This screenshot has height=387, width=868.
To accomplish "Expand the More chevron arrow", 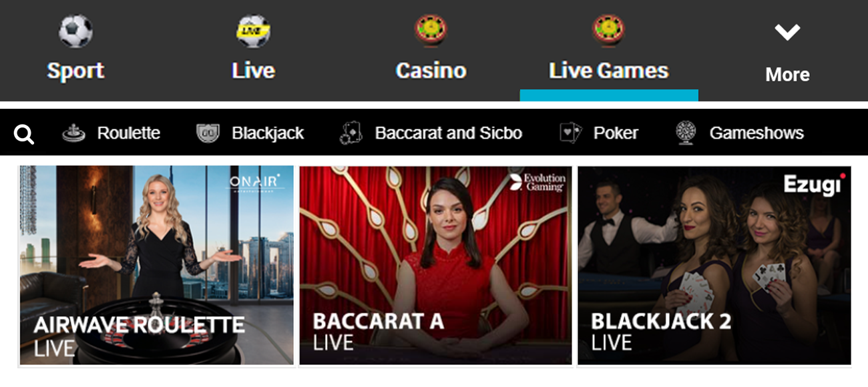I will (787, 32).
